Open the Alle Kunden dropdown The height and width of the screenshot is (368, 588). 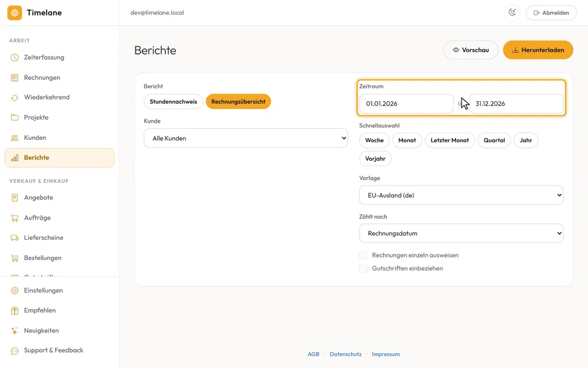point(246,138)
